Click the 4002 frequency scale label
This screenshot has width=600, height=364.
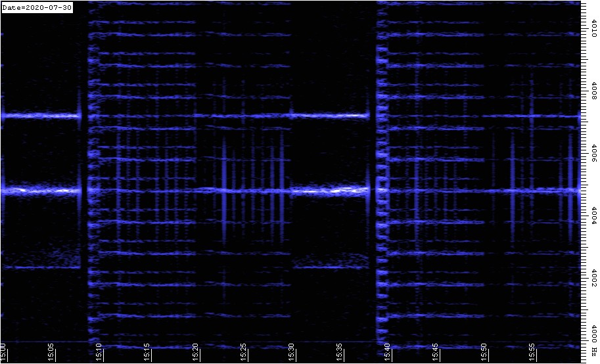pyautogui.click(x=594, y=279)
